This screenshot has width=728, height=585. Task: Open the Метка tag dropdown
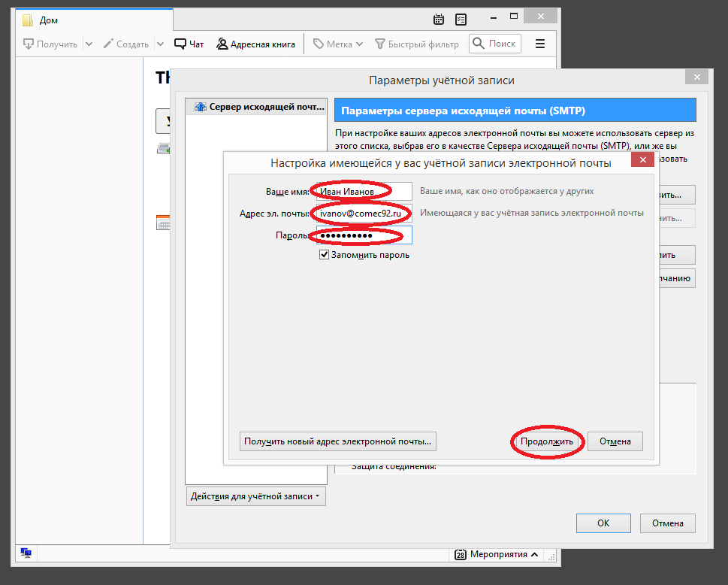coord(338,44)
